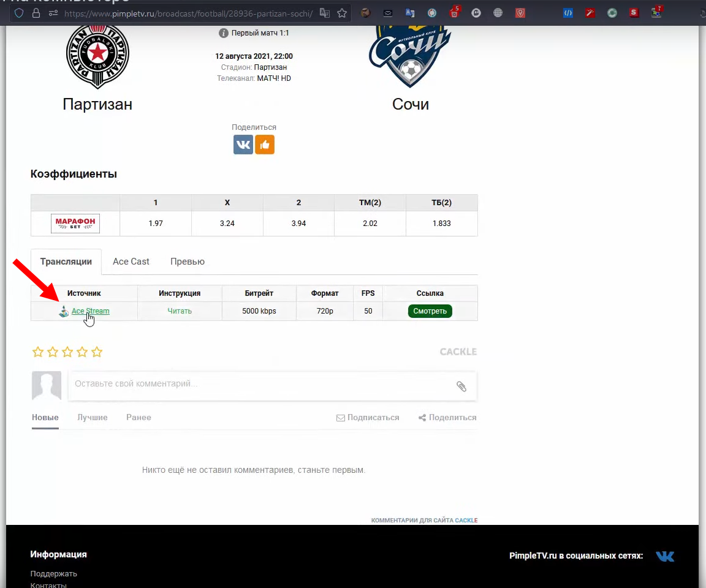Click the Источник column header

(x=84, y=293)
